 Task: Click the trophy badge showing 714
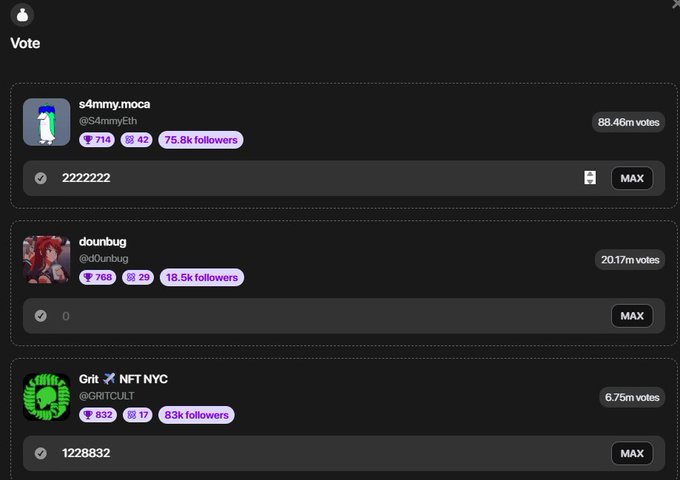[97, 140]
